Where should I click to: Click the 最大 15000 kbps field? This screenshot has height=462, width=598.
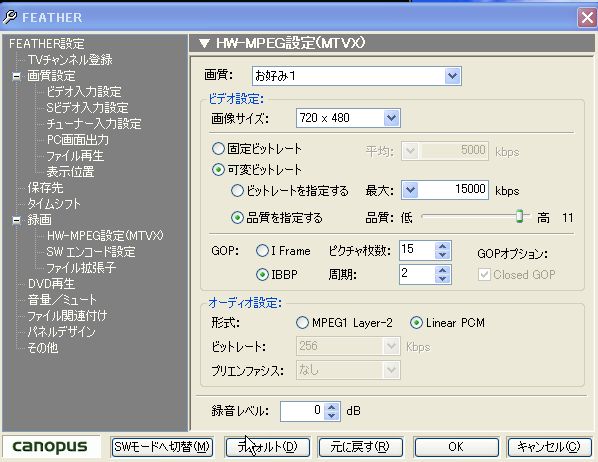(453, 190)
